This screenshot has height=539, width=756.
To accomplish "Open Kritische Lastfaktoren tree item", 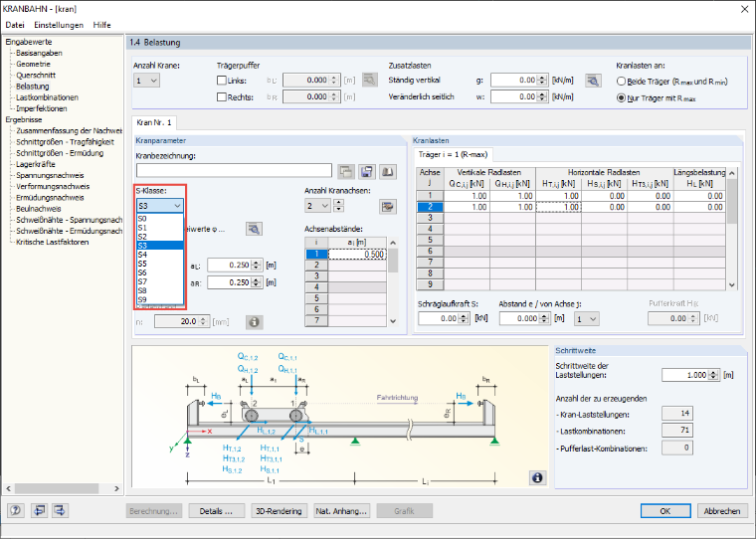I will click(x=53, y=242).
